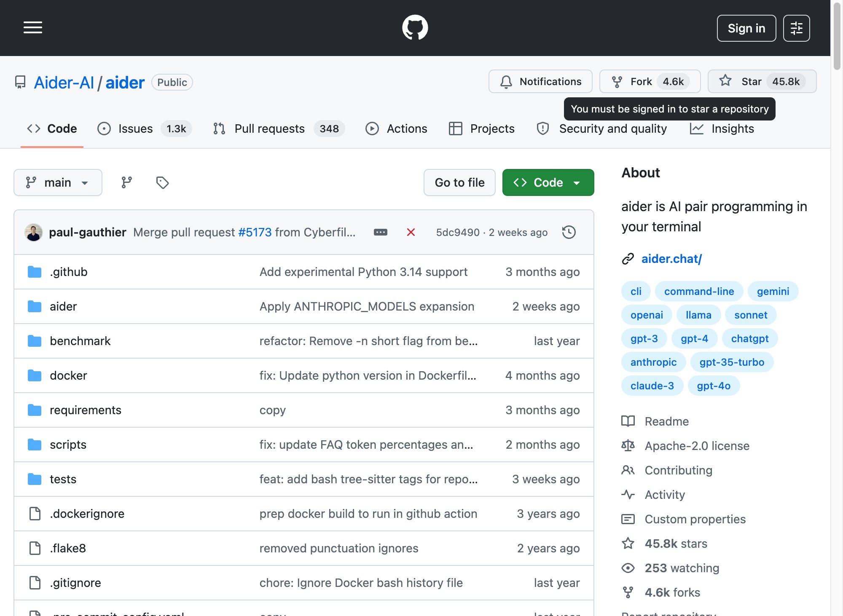Open appearance settings slider icon button
Viewport: 843px width, 616px height.
(x=796, y=28)
